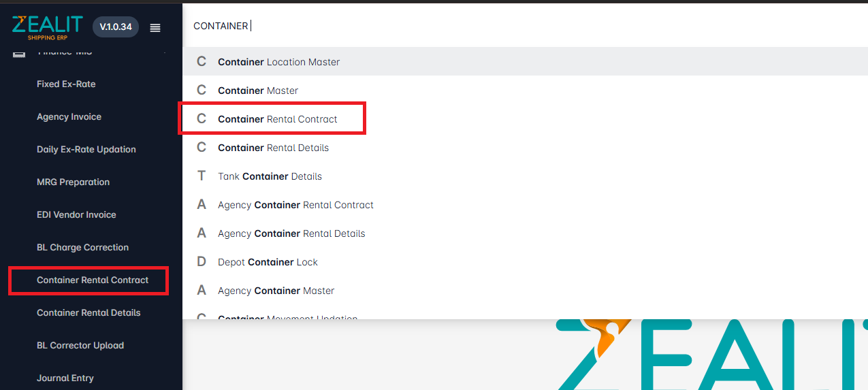This screenshot has height=390, width=868.
Task: Select Daily Ex-Rate Updation menu item
Action: coord(86,149)
